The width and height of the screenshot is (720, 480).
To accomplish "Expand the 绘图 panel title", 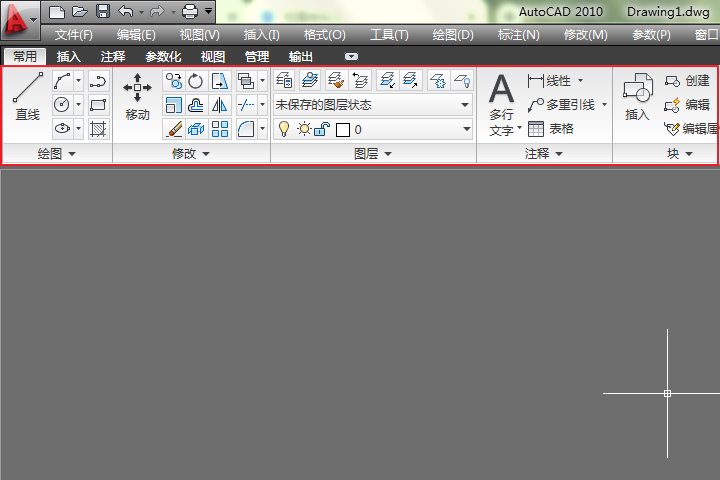I will (57, 153).
